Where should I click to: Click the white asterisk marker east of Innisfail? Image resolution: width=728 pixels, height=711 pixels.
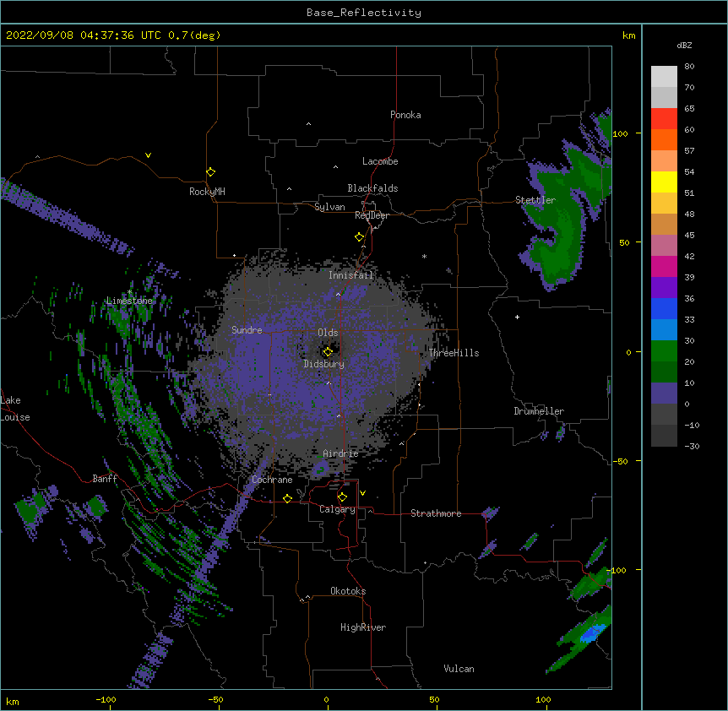pyautogui.click(x=424, y=256)
